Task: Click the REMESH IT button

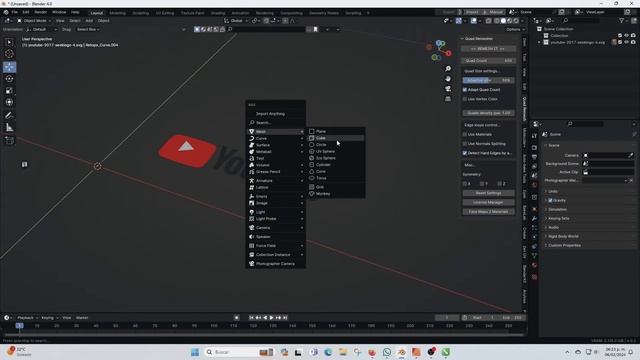Action: (x=488, y=49)
